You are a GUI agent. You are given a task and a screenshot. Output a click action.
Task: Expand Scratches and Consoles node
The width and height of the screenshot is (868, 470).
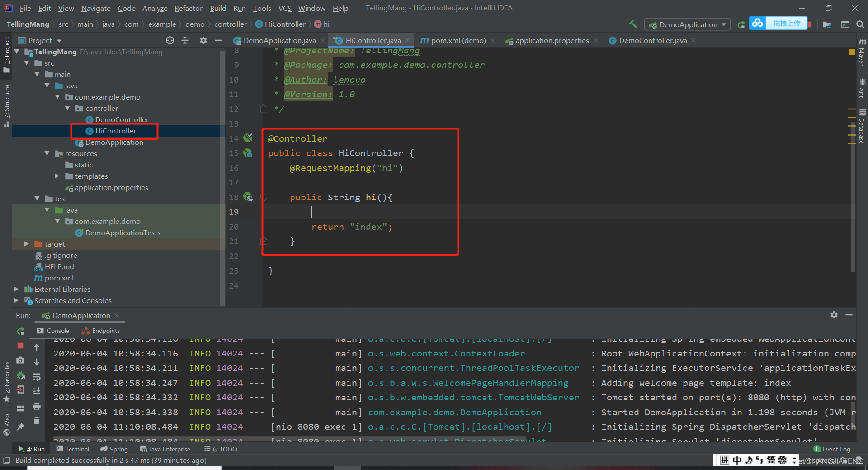coord(16,300)
